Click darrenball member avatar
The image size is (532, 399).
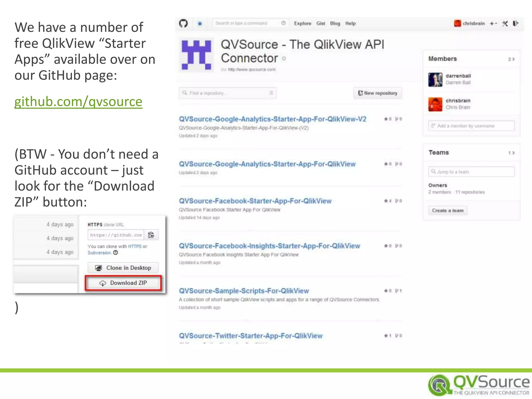(435, 79)
